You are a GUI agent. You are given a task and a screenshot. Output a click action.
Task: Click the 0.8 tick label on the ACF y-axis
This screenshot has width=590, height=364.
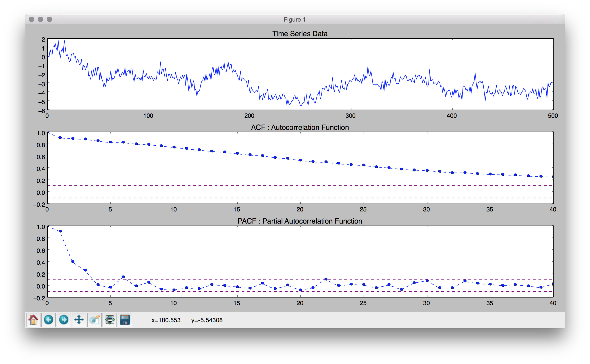pyautogui.click(x=41, y=145)
